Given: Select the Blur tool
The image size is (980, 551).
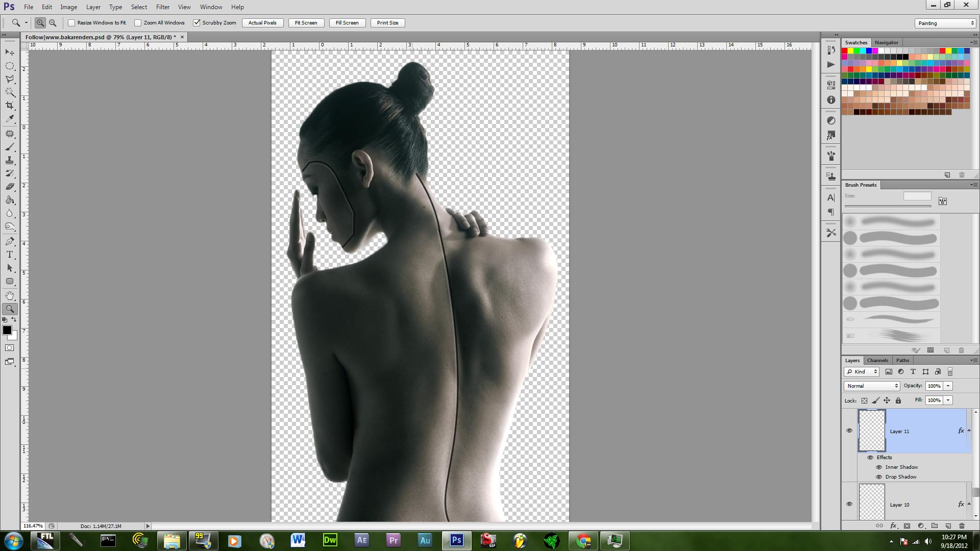Looking at the screenshot, I should tap(10, 213).
